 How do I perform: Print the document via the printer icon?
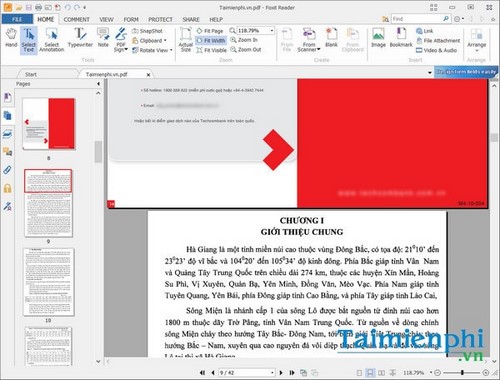[39, 7]
